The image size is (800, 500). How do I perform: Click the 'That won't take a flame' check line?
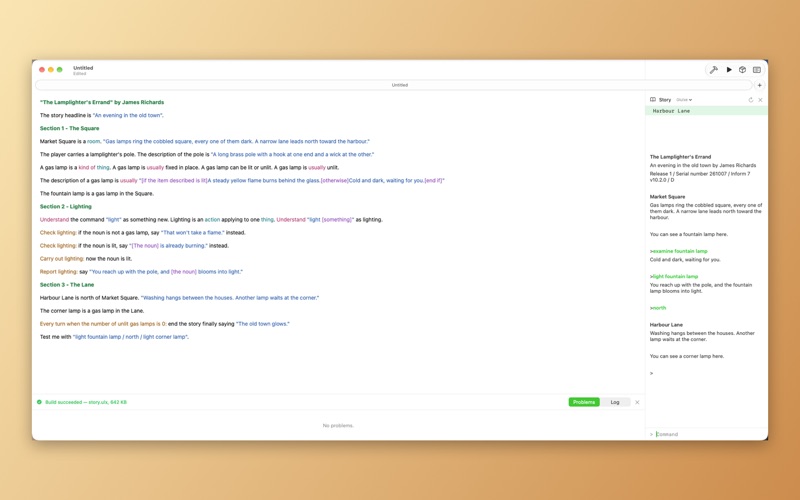(143, 233)
